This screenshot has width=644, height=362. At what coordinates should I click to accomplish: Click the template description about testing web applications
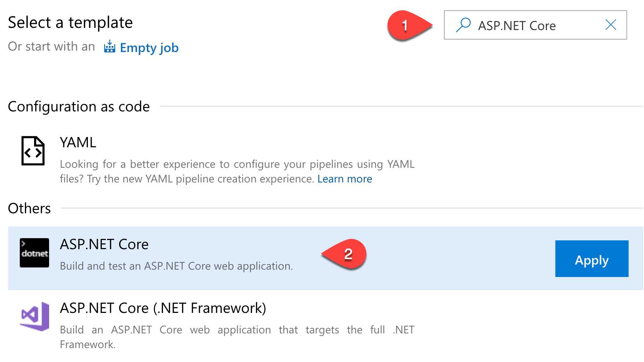pyautogui.click(x=175, y=266)
